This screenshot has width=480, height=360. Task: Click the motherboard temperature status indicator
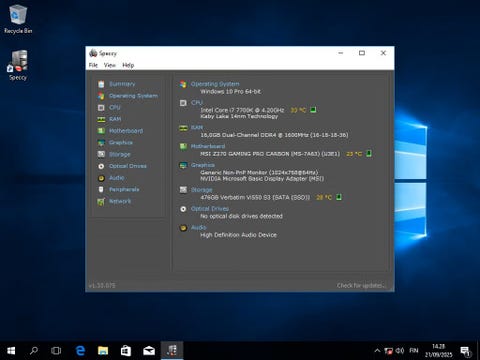pos(369,153)
